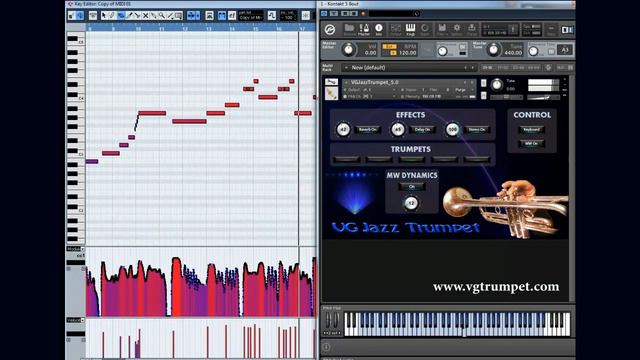Image resolution: width=640 pixels, height=360 pixels.
Task: Open the part list 'Copy of MI' dropdown
Action: (x=251, y=18)
